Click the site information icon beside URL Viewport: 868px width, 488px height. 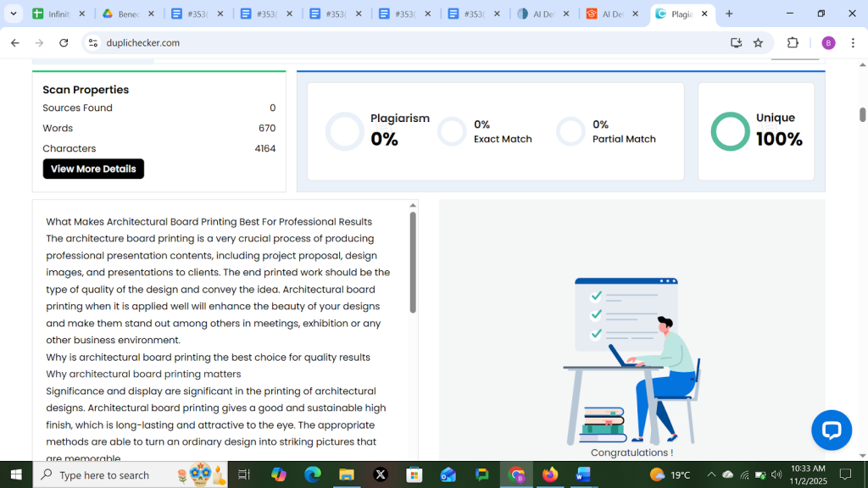[x=93, y=43]
